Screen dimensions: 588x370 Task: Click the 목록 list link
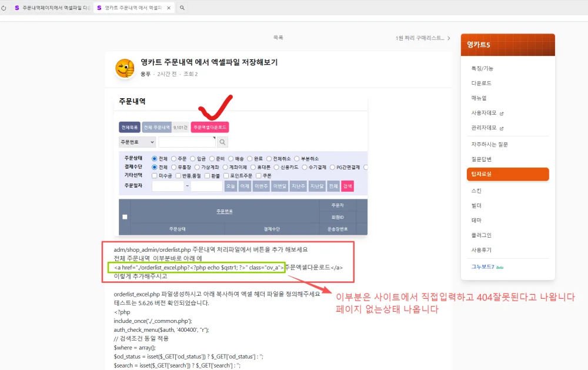[278, 38]
